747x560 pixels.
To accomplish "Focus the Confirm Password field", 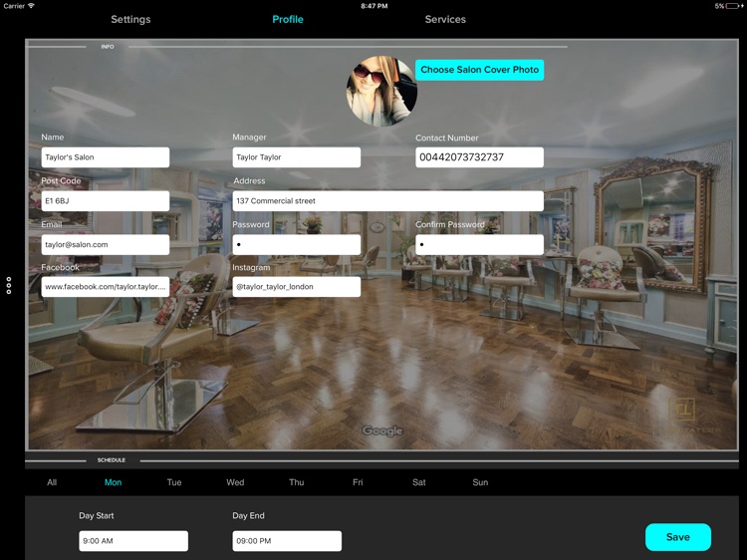I will coord(479,244).
